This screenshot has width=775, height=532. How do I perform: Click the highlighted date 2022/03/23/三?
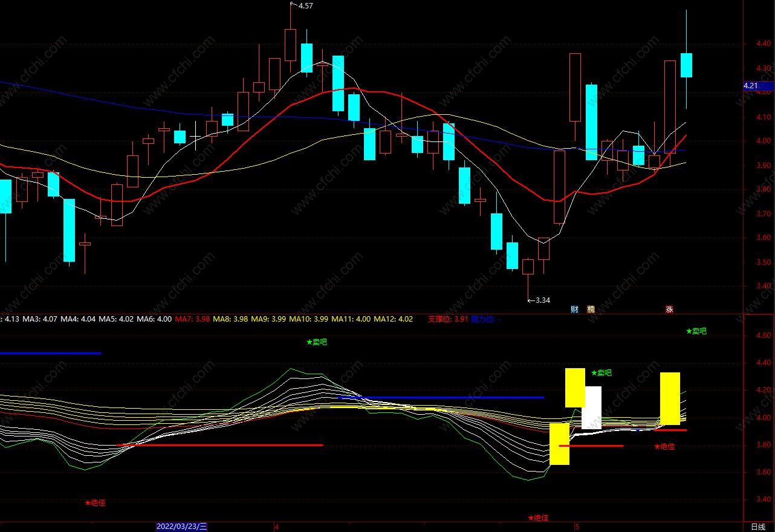[x=181, y=527]
